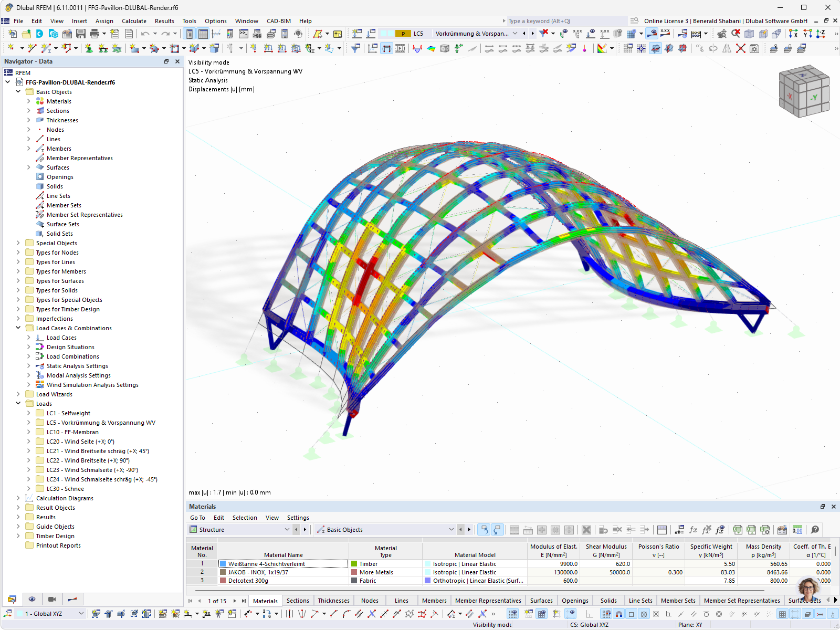This screenshot has width=840, height=630.
Task: Click Go To in Materials panel menu
Action: (197, 518)
